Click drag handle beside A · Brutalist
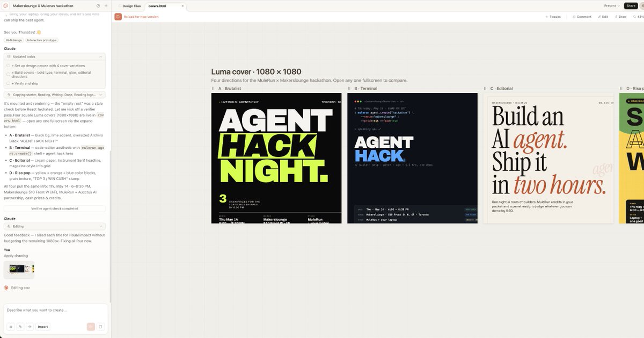The width and height of the screenshot is (644, 338). (x=214, y=89)
